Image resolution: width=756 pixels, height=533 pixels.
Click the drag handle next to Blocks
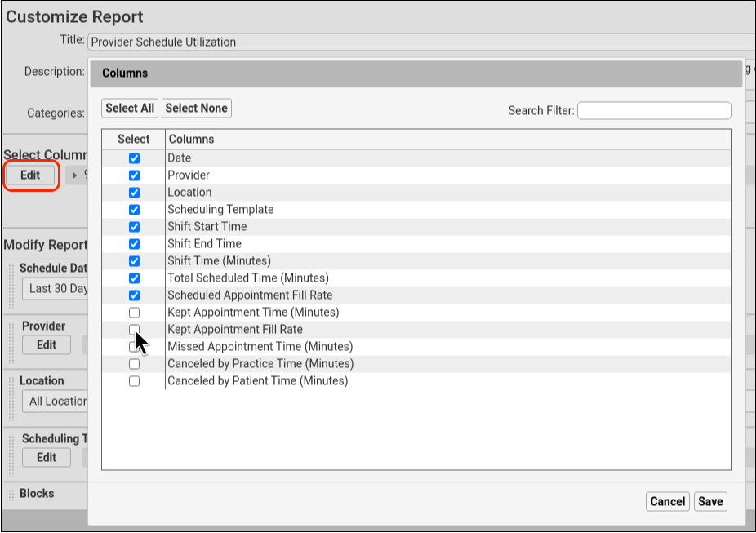tap(10, 494)
